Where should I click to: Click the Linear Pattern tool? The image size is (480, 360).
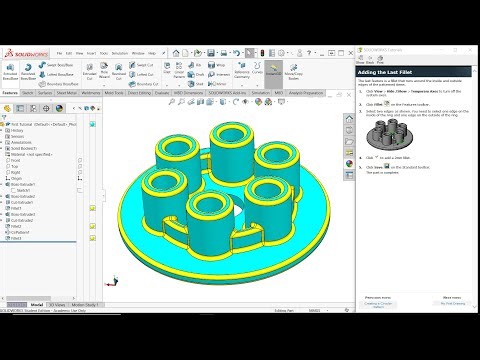point(179,70)
